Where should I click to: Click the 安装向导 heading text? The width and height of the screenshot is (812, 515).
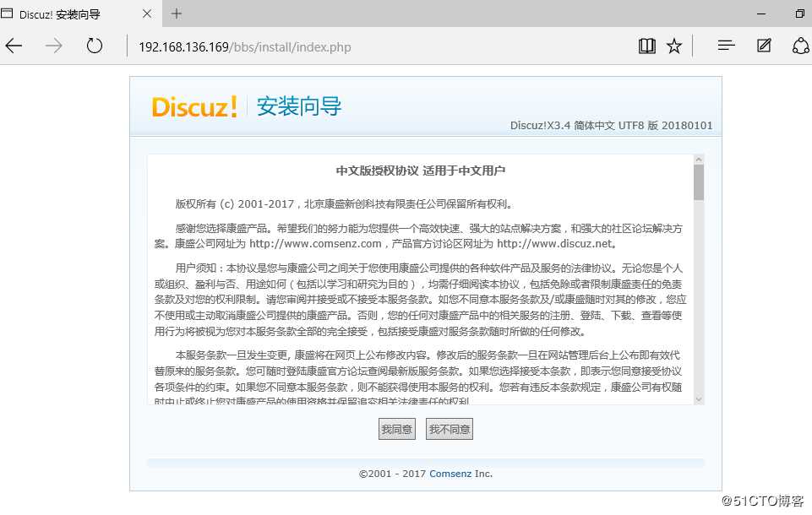click(299, 106)
